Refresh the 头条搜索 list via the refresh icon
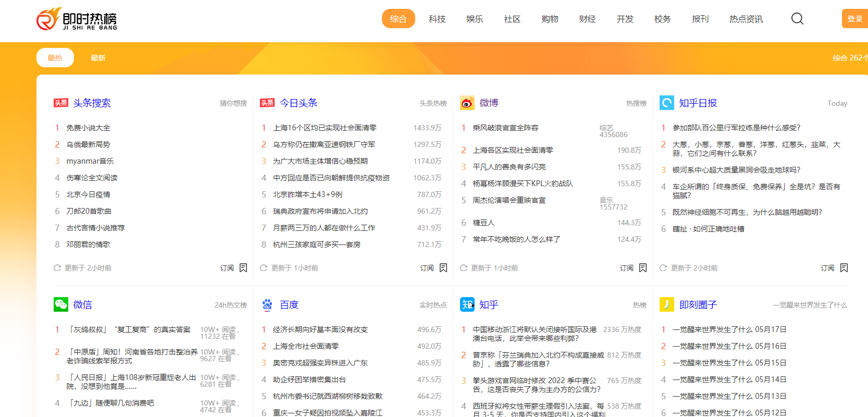The width and height of the screenshot is (868, 417). [x=57, y=268]
